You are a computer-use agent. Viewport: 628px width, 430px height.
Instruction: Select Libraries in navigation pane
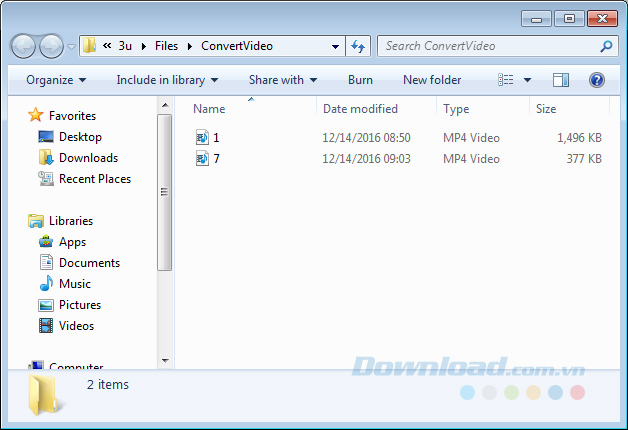coord(71,221)
